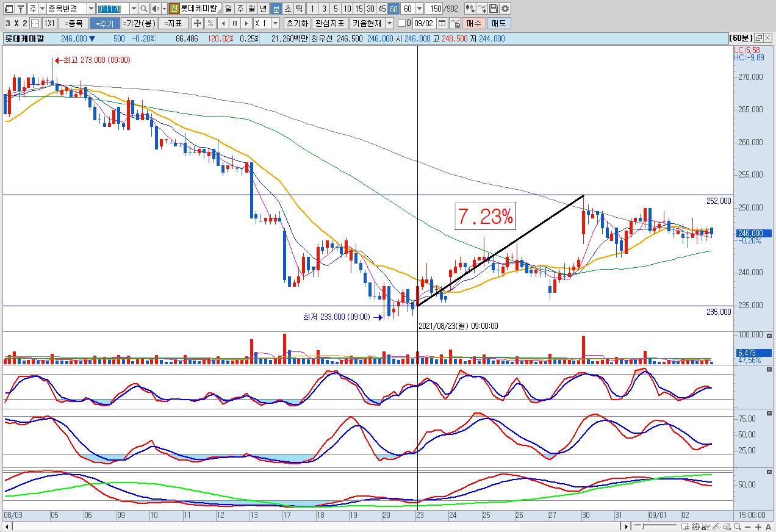Click the date field showing 09/02
776x532 pixels.
(x=424, y=23)
